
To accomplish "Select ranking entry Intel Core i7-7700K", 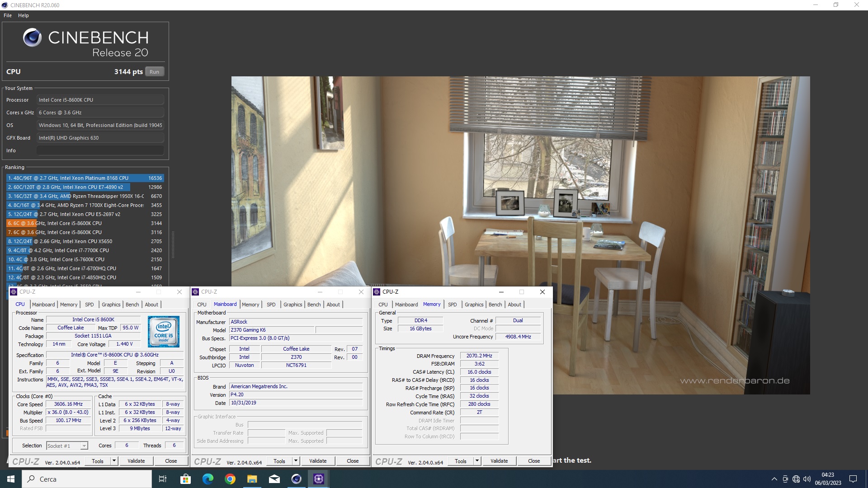I will point(85,250).
